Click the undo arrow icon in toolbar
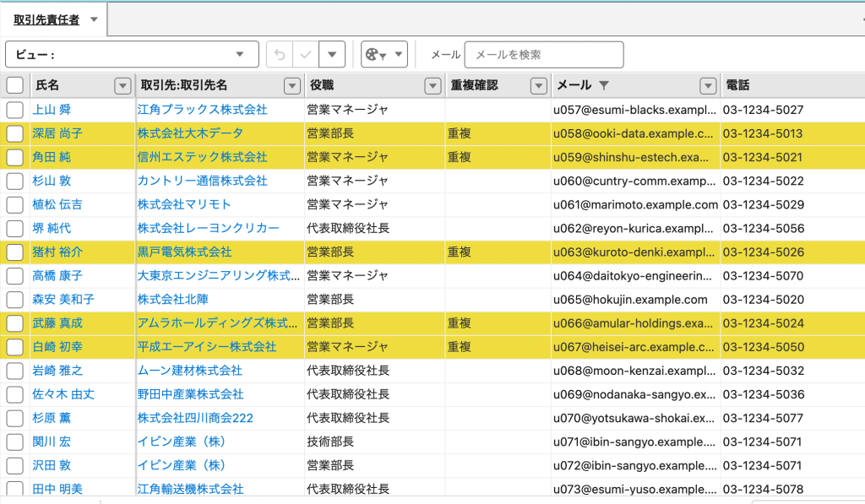Image resolution: width=865 pixels, height=504 pixels. (280, 55)
